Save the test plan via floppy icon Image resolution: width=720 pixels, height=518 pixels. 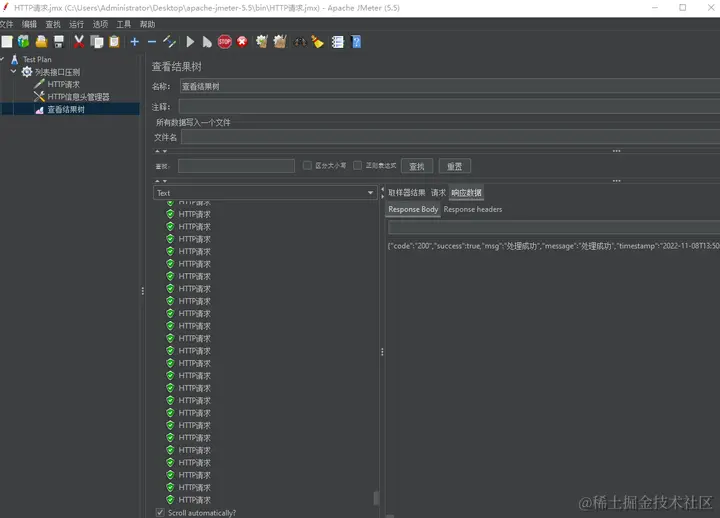pyautogui.click(x=59, y=42)
